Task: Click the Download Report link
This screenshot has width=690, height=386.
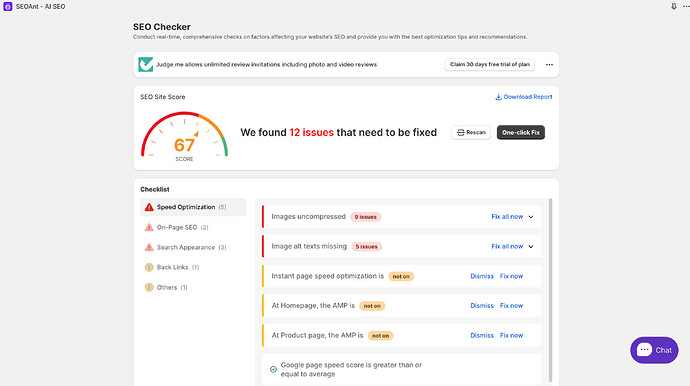Action: [x=524, y=97]
